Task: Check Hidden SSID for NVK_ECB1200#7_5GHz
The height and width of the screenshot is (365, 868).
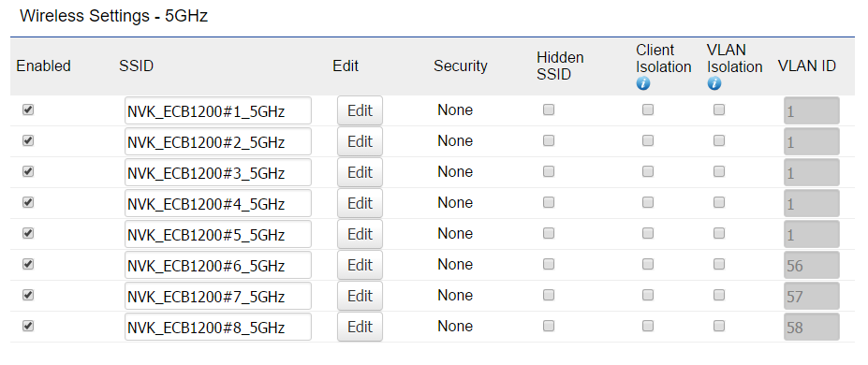Action: pos(549,296)
